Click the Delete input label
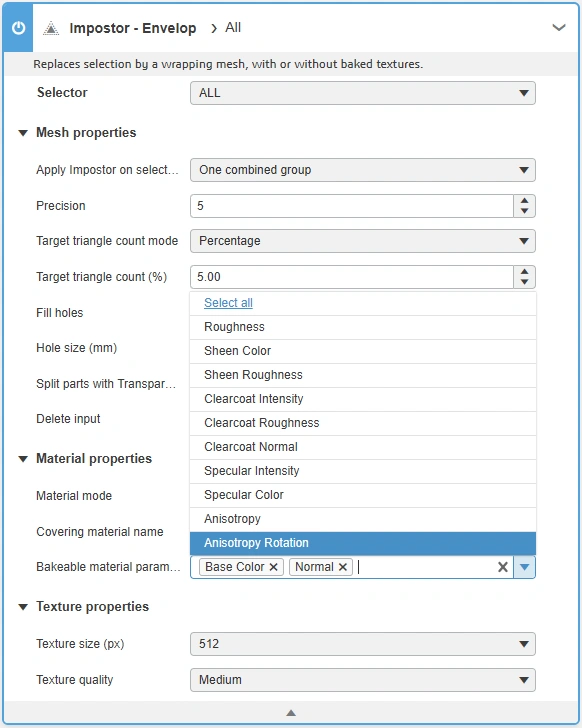 tap(68, 419)
